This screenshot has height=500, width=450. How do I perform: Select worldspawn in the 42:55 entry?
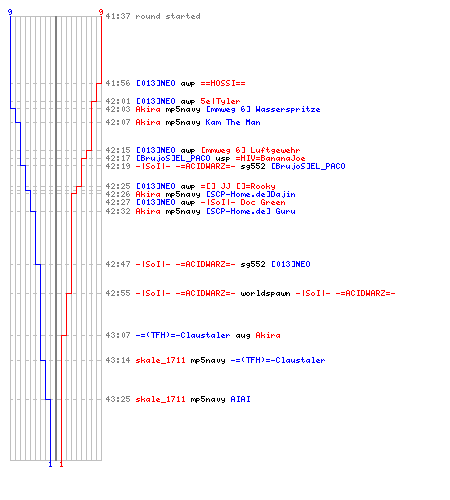coord(265,293)
